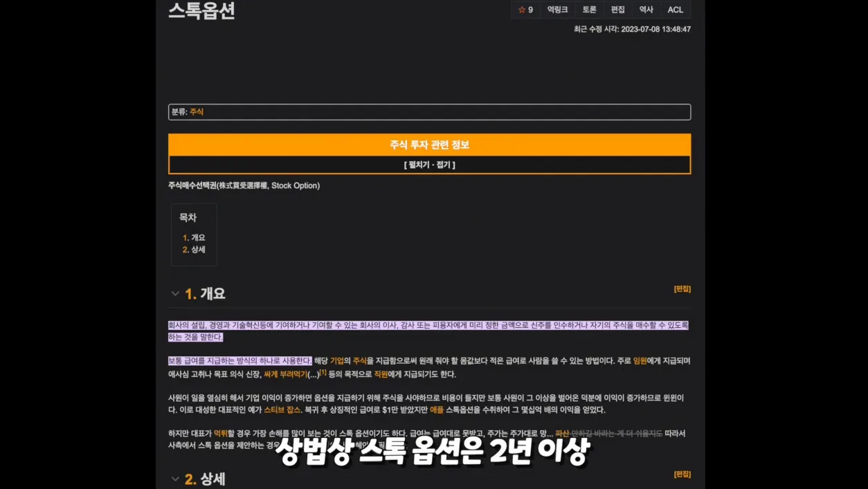Screen dimensions: 868x489
Task: Click the 스톡옵션 page title
Action: tap(201, 10)
